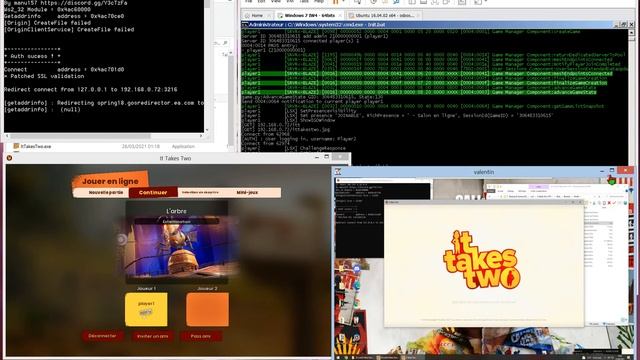Close the Windows 7 SP1 64bits tab
640x360 pixels.
click(x=340, y=16)
